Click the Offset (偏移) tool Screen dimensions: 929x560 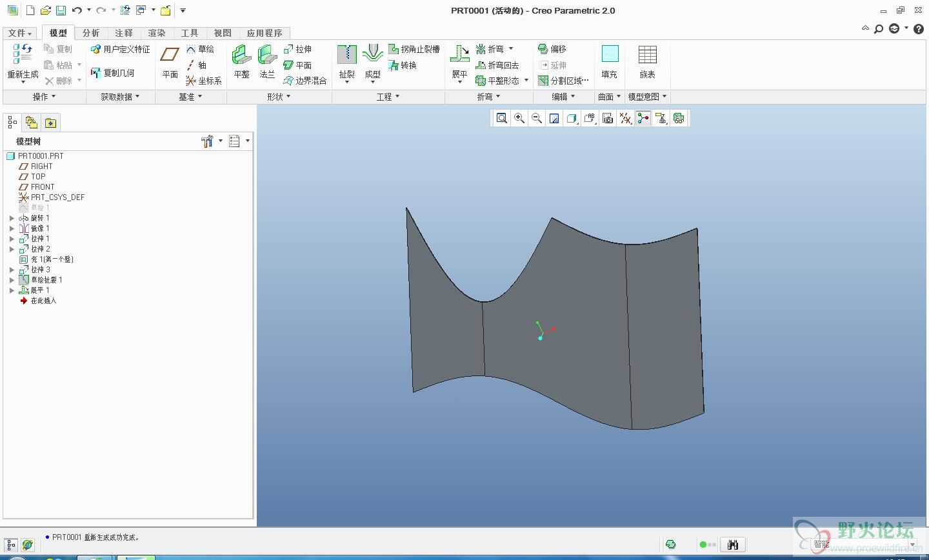pyautogui.click(x=552, y=49)
